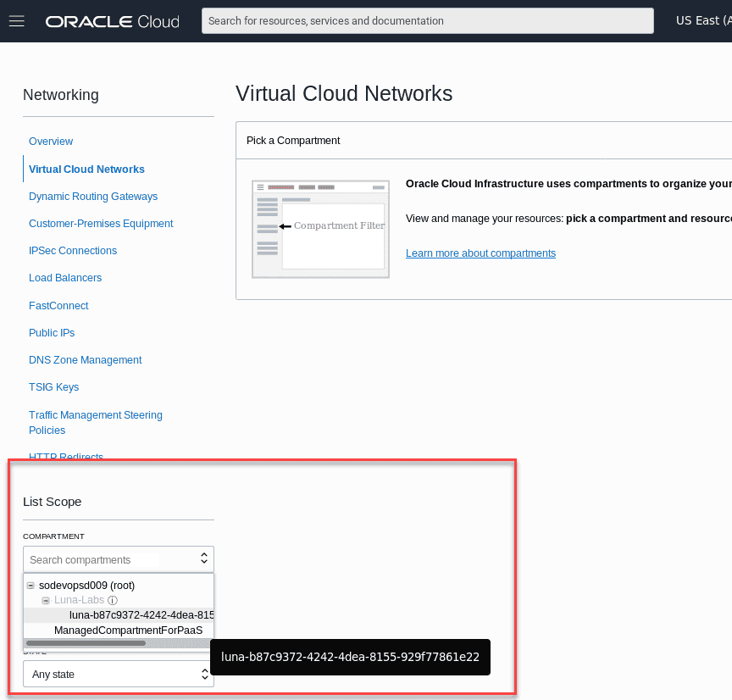Click the collapse minus icon on sodevopsd009 (root)

(30, 586)
